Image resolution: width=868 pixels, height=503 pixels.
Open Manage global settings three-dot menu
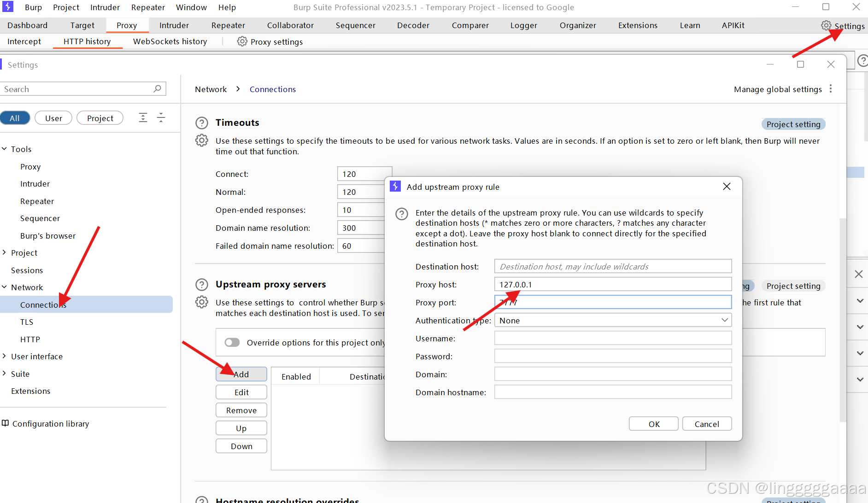tap(831, 88)
